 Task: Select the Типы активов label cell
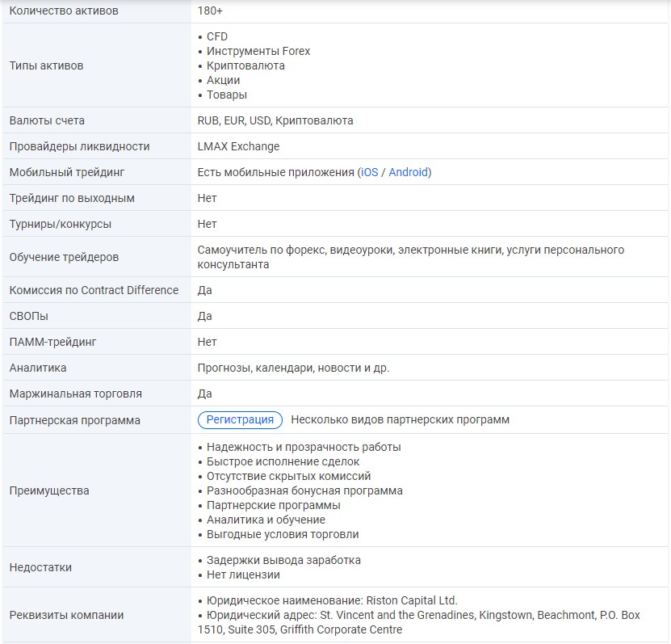point(46,65)
